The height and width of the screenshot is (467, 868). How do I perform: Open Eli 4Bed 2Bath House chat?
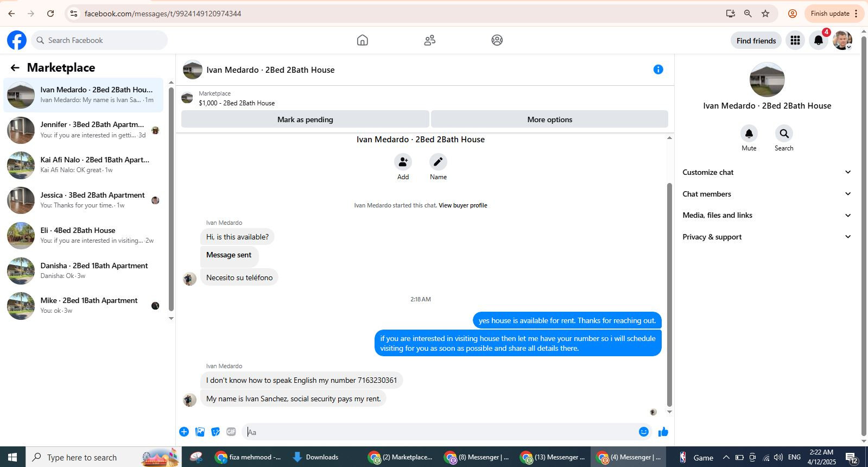pos(84,236)
